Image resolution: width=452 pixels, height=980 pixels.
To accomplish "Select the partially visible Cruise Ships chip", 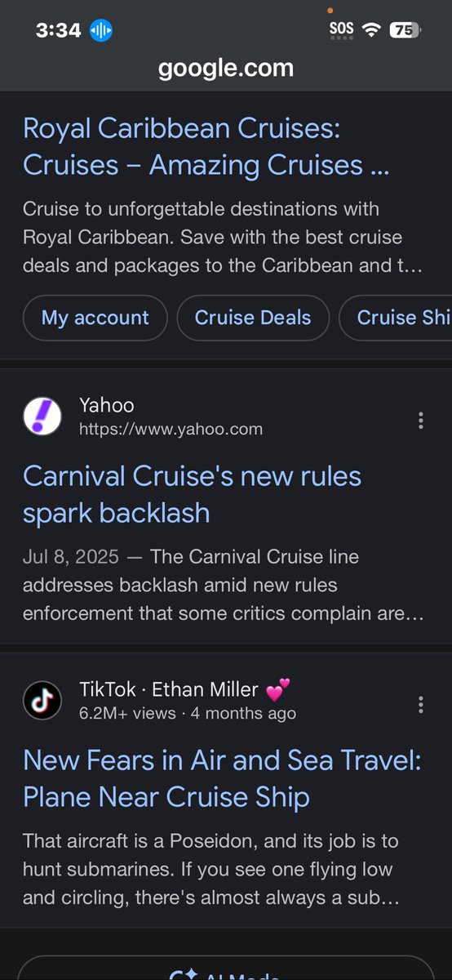I will coord(395,318).
